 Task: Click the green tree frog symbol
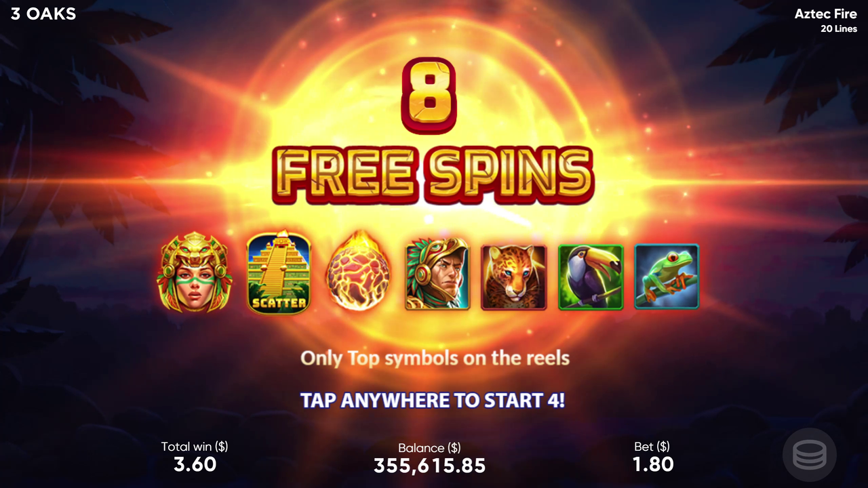tap(666, 277)
